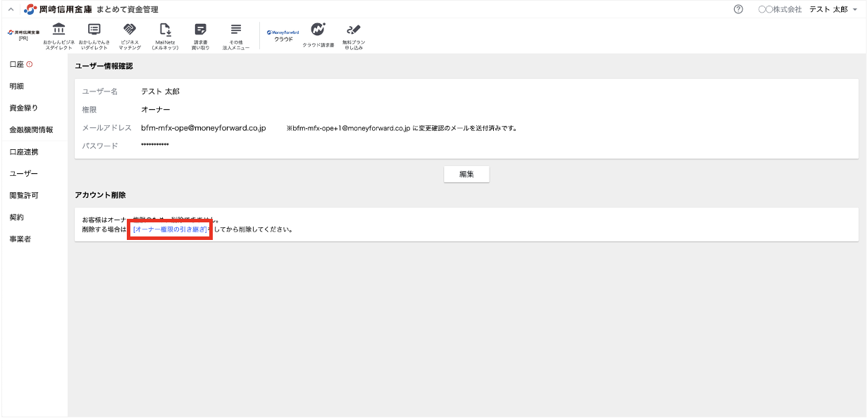Click the masked password value
The width and height of the screenshot is (868, 418).
point(155,146)
